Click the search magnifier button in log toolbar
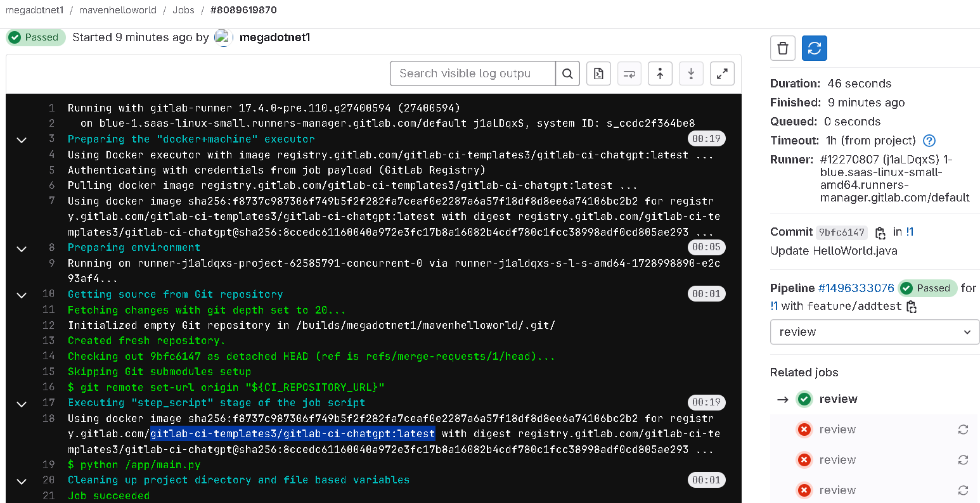The height and width of the screenshot is (503, 980). [567, 73]
